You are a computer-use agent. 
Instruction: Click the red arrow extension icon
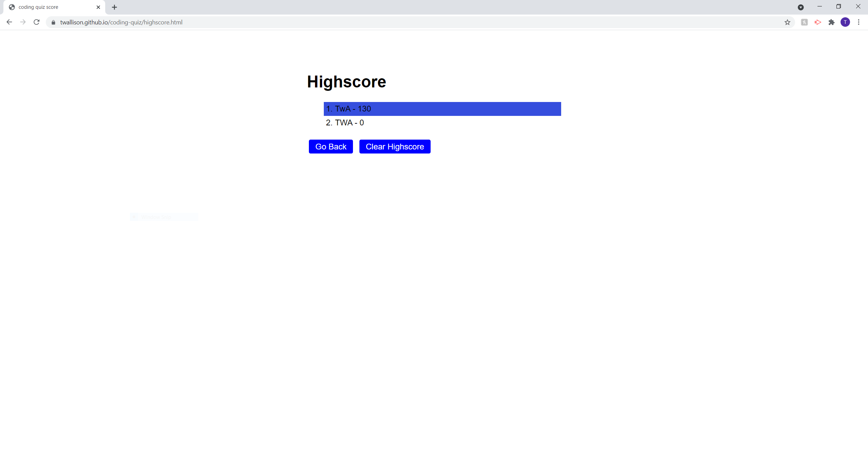click(818, 22)
